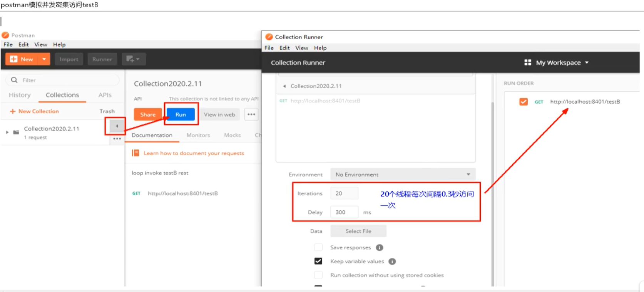644x292 pixels.
Task: Open the three-dot menu under Collection2020.2.11
Action: click(117, 139)
